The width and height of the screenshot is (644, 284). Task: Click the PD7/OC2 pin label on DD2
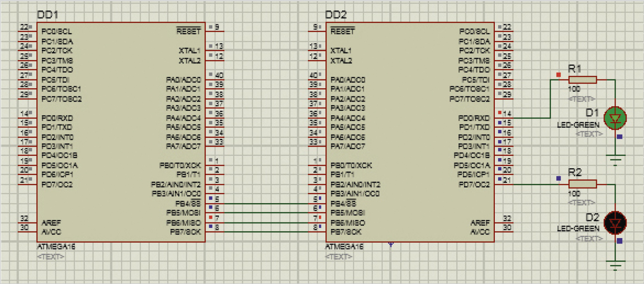474,185
